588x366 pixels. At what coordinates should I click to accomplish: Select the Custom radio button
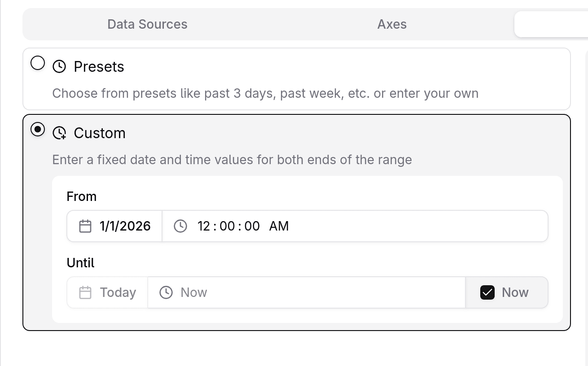point(37,130)
